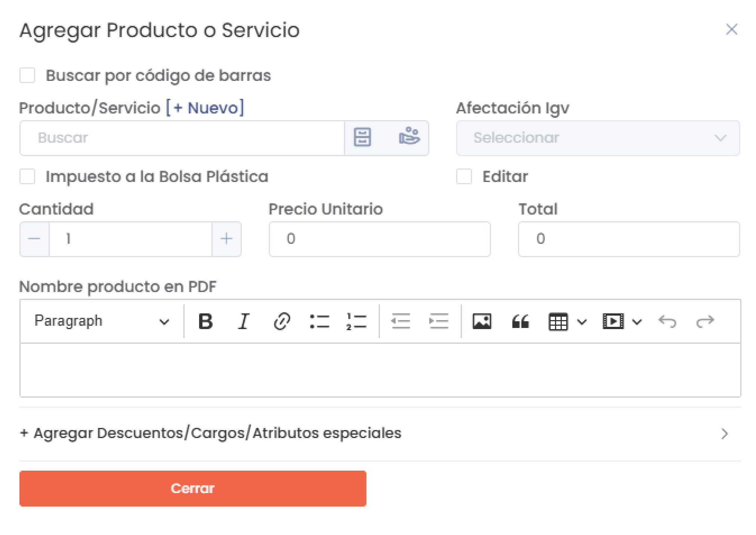The image size is (756, 535).
Task: Increase Cantidad with the plus stepper
Action: (226, 239)
